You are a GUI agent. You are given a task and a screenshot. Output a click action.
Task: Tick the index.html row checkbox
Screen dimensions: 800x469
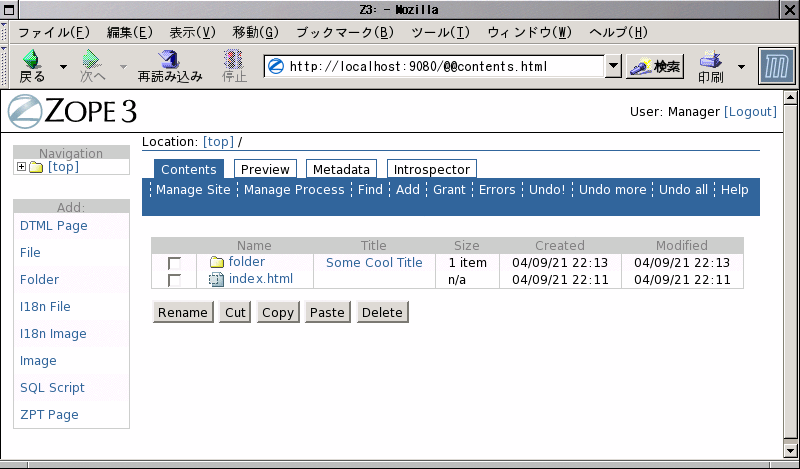[175, 280]
